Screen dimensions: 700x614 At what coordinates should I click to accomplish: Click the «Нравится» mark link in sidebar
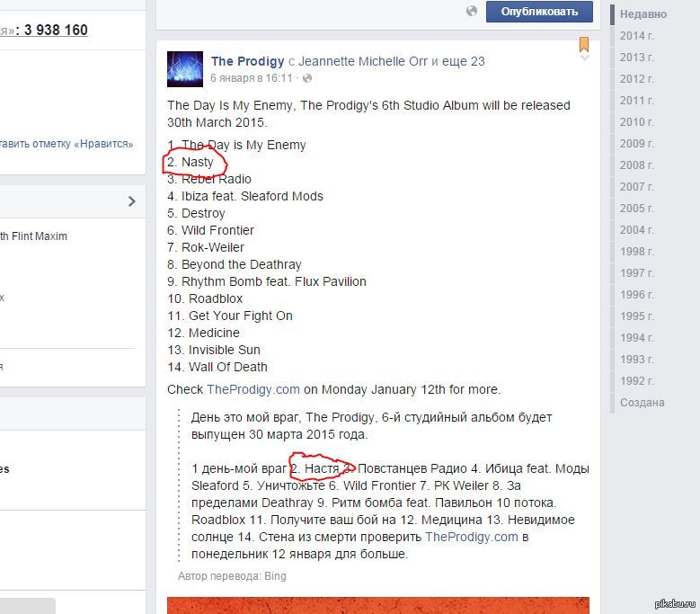(67, 143)
